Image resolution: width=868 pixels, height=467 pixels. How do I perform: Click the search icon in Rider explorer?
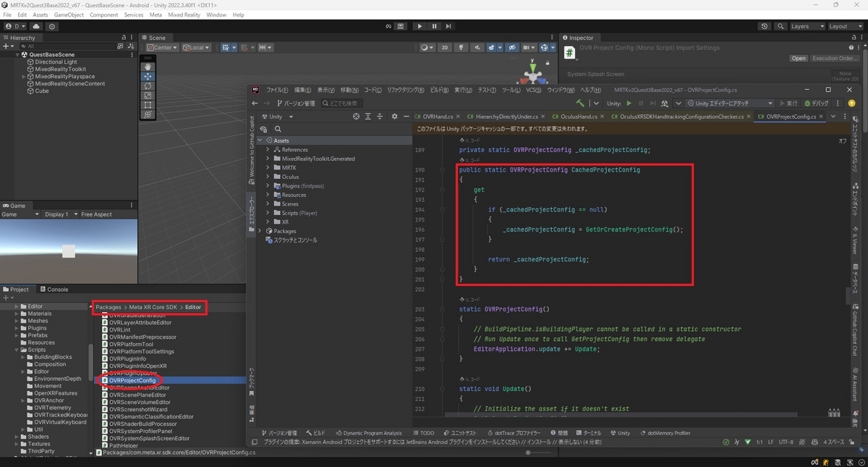pos(278,129)
